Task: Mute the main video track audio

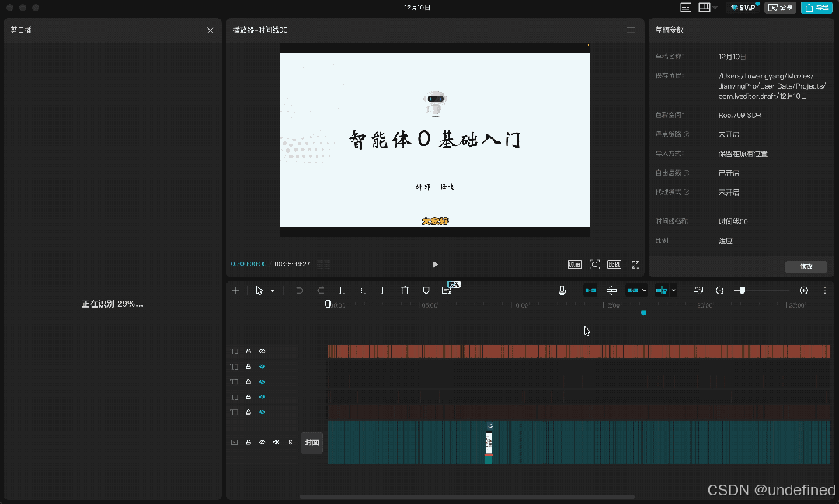Action: [276, 442]
